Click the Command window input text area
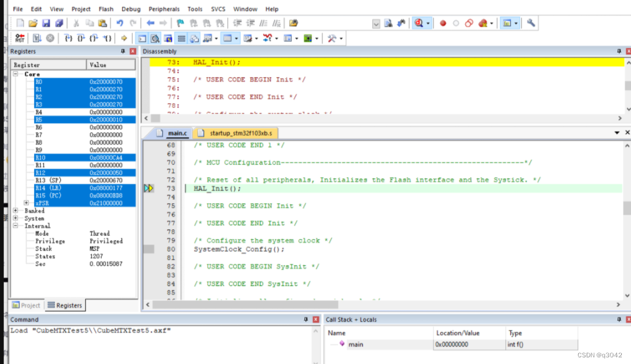Viewport: 631px width, 364px height. (x=160, y=346)
